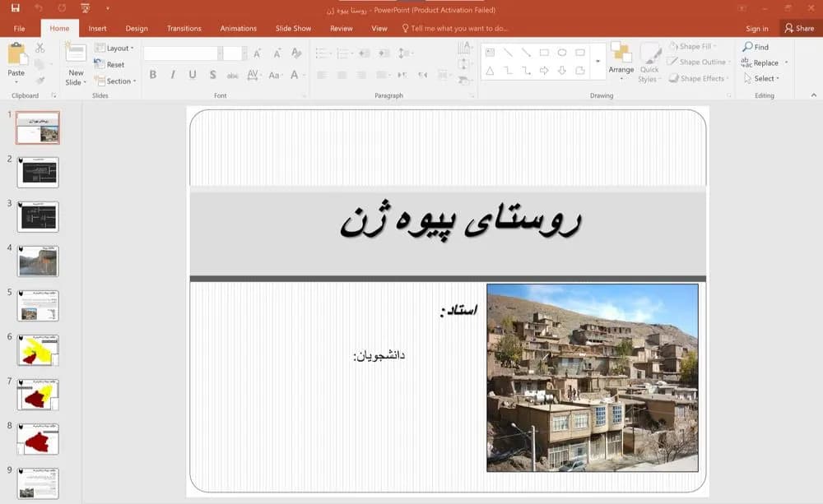
Task: Switch to the Review tab
Action: click(x=342, y=28)
